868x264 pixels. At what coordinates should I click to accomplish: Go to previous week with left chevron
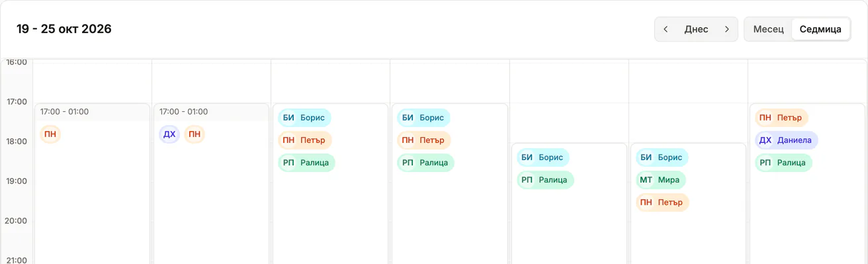666,29
